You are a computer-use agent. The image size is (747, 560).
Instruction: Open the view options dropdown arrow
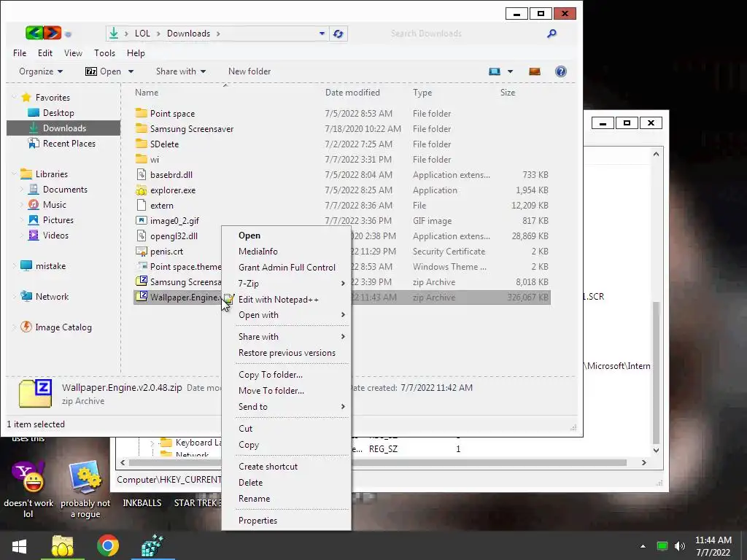(x=510, y=71)
